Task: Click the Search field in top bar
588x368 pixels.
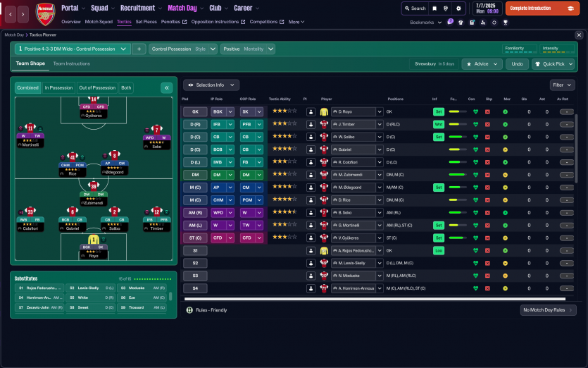Action: (415, 8)
